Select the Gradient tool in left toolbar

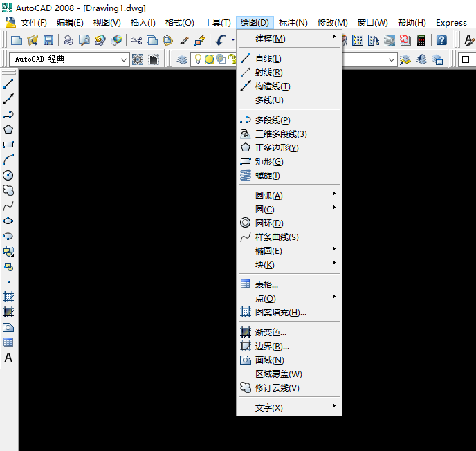point(8,312)
